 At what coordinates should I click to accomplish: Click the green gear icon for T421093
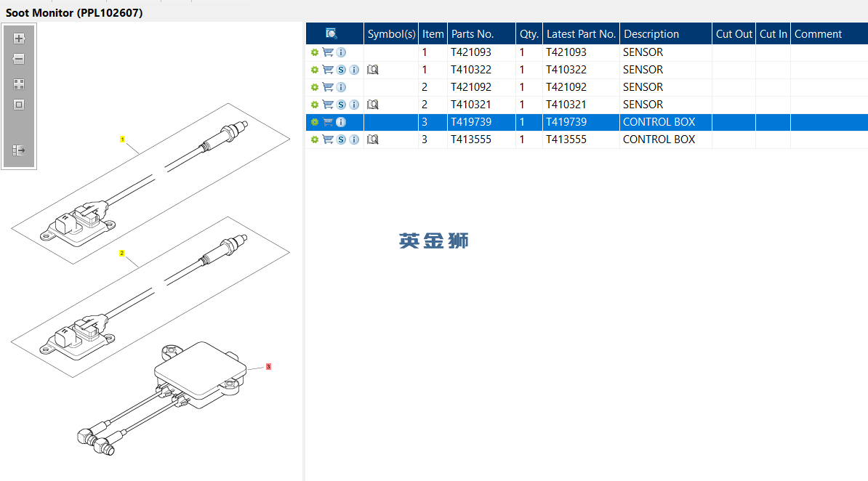(315, 52)
